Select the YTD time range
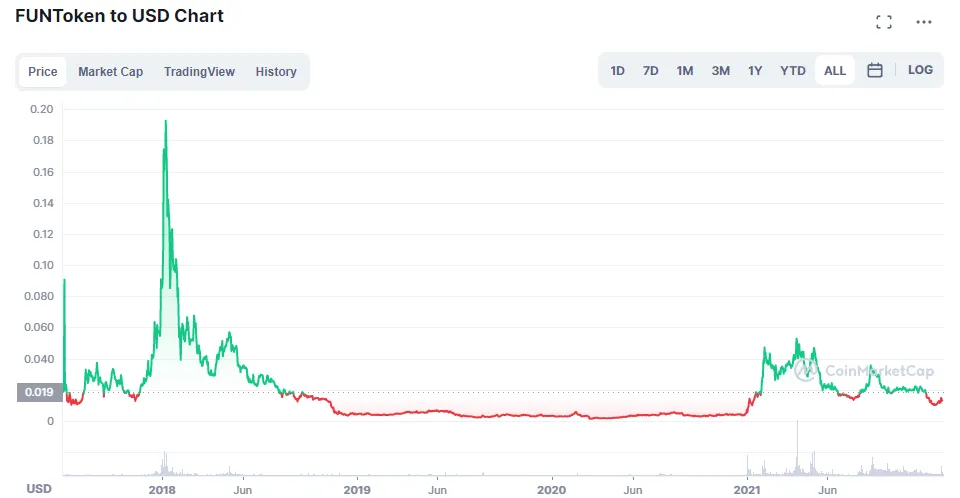The image size is (960, 498). tap(793, 70)
